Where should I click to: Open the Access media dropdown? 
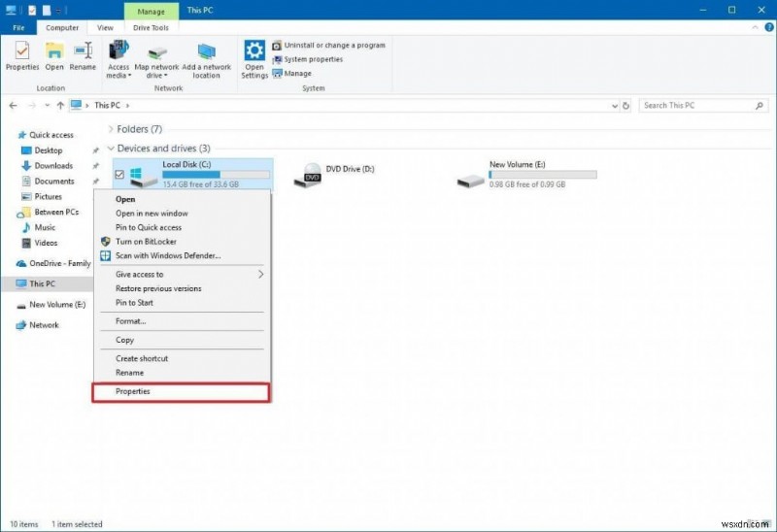click(x=118, y=60)
